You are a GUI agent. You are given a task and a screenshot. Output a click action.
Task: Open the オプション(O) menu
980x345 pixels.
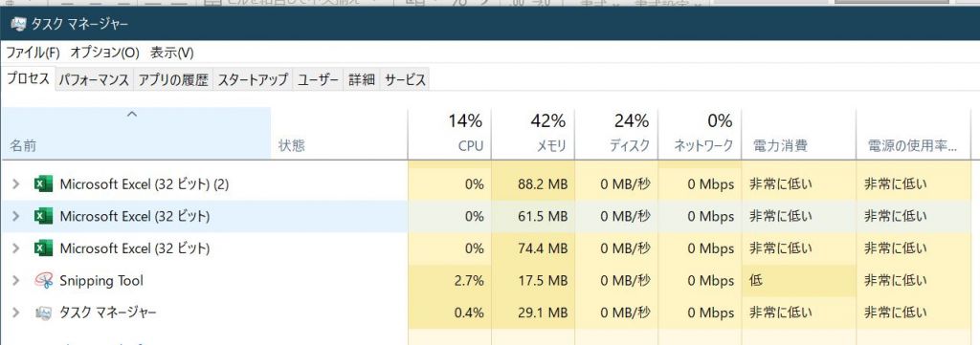[104, 53]
